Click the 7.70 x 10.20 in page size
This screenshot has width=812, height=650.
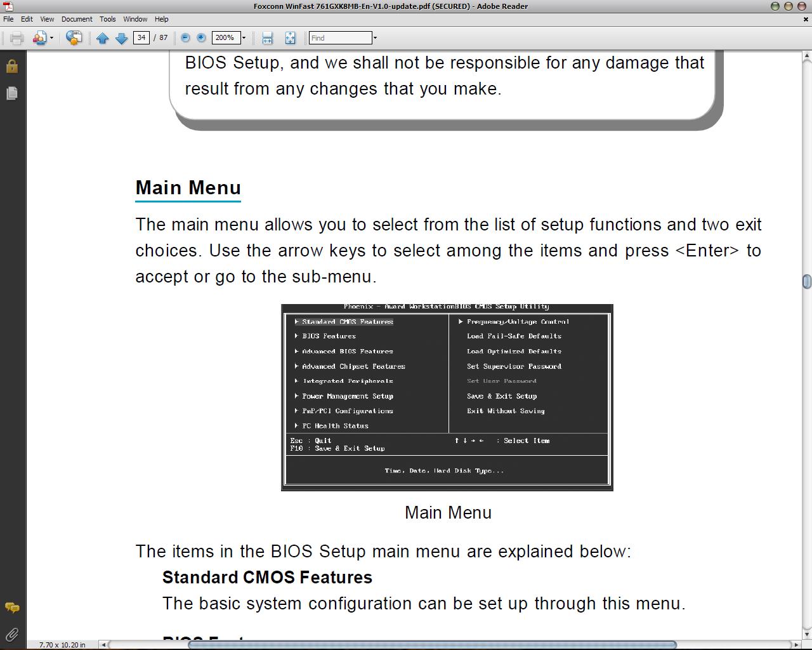click(62, 645)
